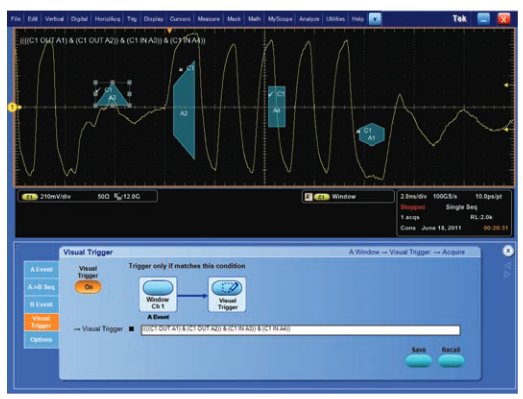
Task: Open the Utilities menu
Action: [x=335, y=19]
